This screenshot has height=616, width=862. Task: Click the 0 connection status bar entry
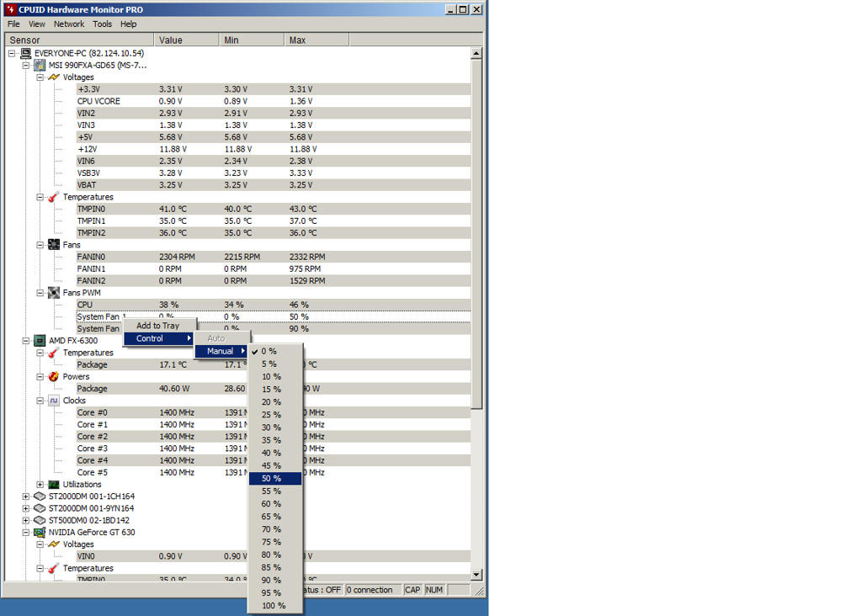coord(373,590)
